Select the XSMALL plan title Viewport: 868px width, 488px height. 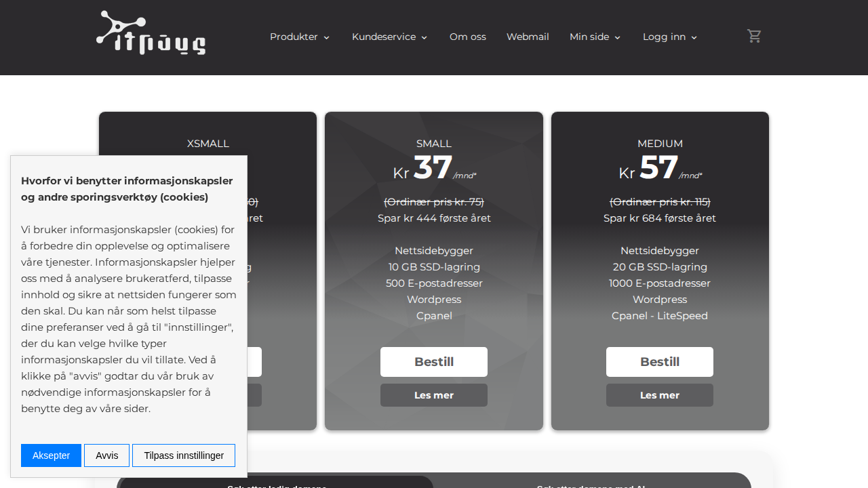tap(208, 144)
